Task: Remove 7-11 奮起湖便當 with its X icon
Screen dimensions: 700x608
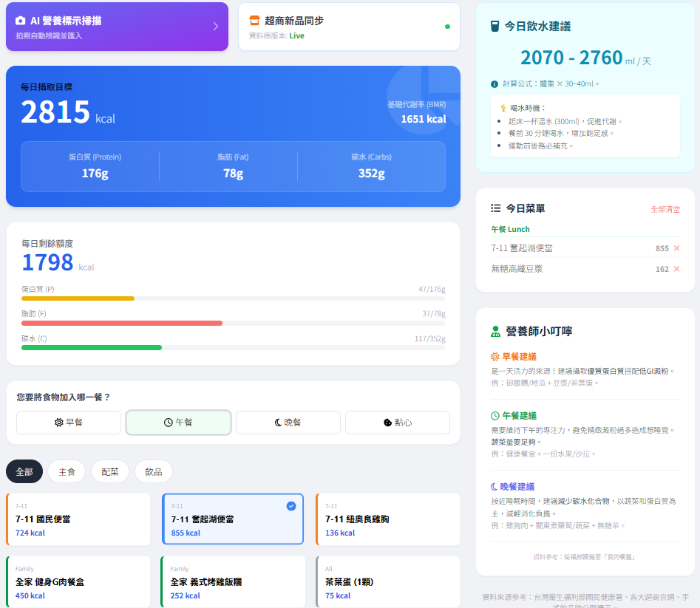Action: tap(676, 248)
